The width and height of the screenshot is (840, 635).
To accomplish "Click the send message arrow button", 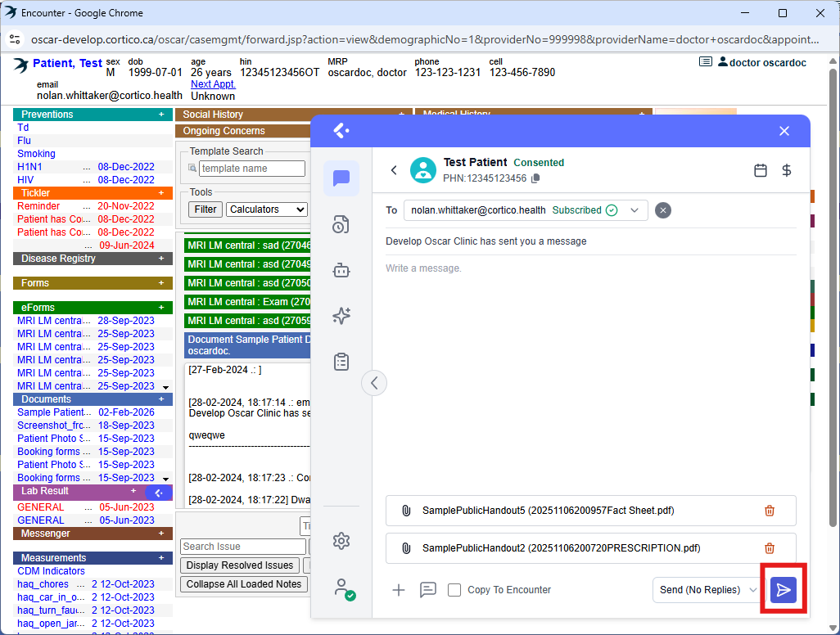I will pyautogui.click(x=784, y=590).
